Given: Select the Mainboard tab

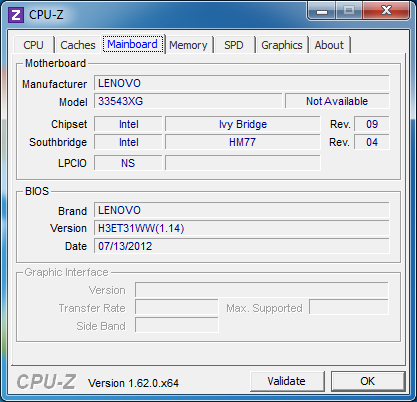Looking at the screenshot, I should click(133, 44).
